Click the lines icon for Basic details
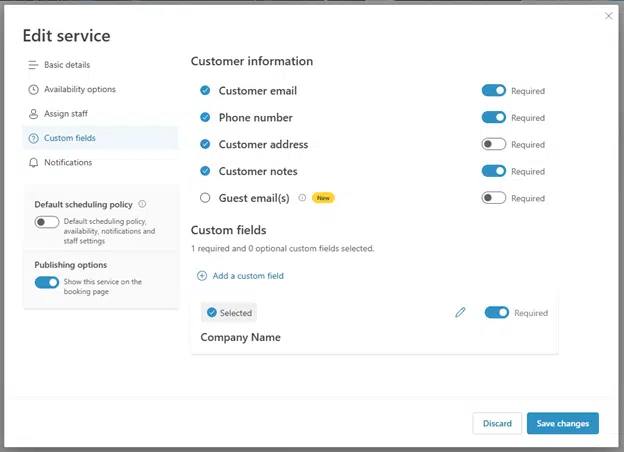Viewport: 624px width, 452px height. tap(33, 65)
